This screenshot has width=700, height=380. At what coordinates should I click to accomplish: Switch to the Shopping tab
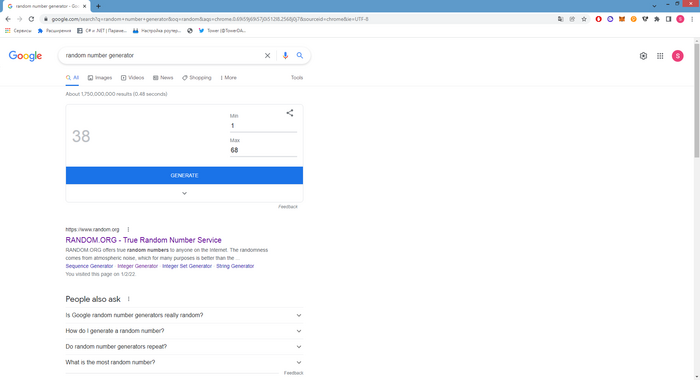tap(196, 78)
